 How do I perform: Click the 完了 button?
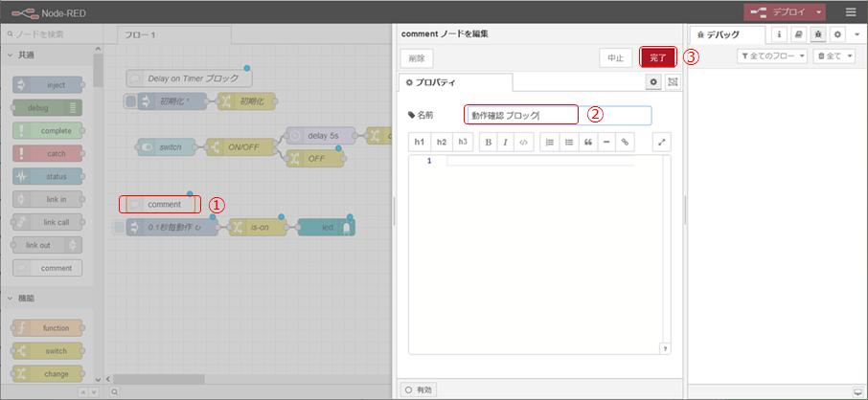click(x=658, y=57)
